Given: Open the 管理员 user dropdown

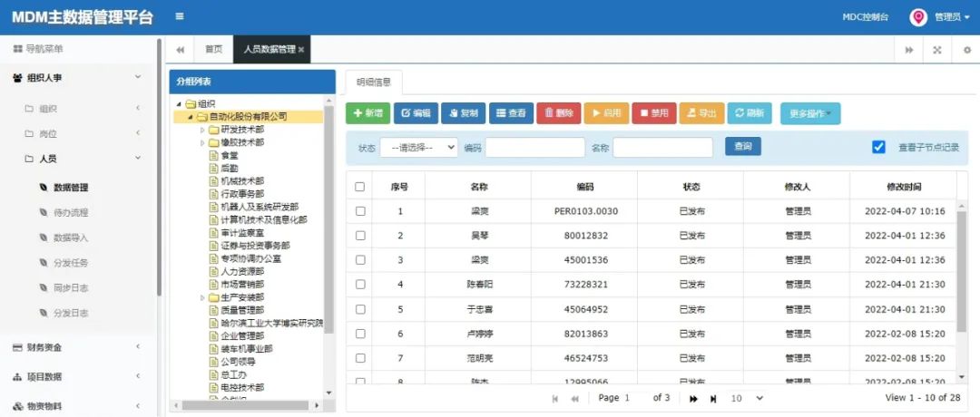Looking at the screenshot, I should click(x=952, y=17).
